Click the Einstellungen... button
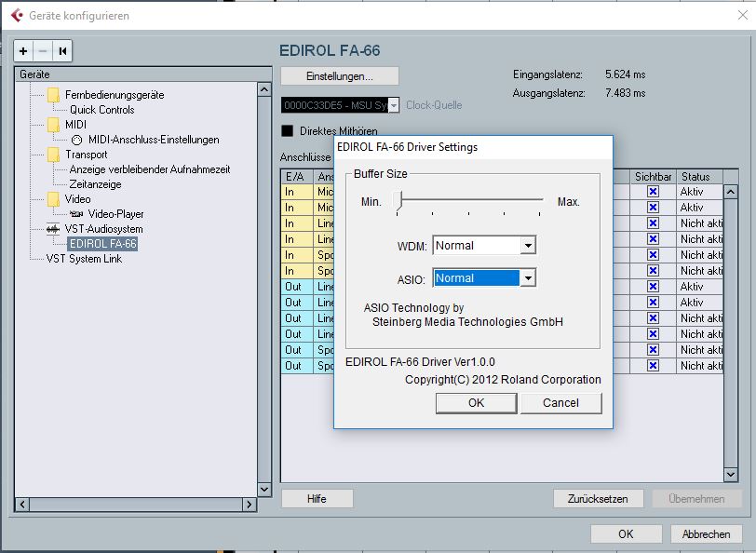The image size is (756, 553). [x=340, y=76]
